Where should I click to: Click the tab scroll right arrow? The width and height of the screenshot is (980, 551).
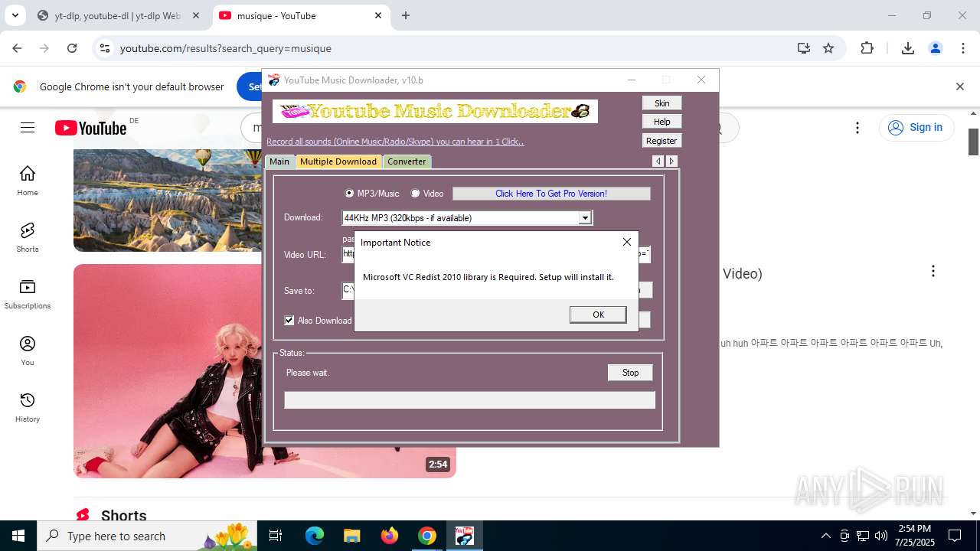coord(671,161)
